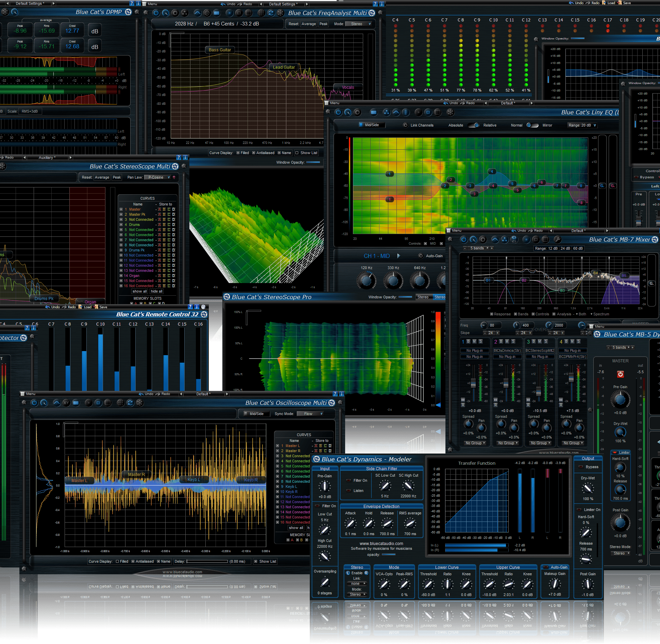The image size is (660, 644).
Task: Click Liny EQ gear settings icon
Action: [357, 112]
